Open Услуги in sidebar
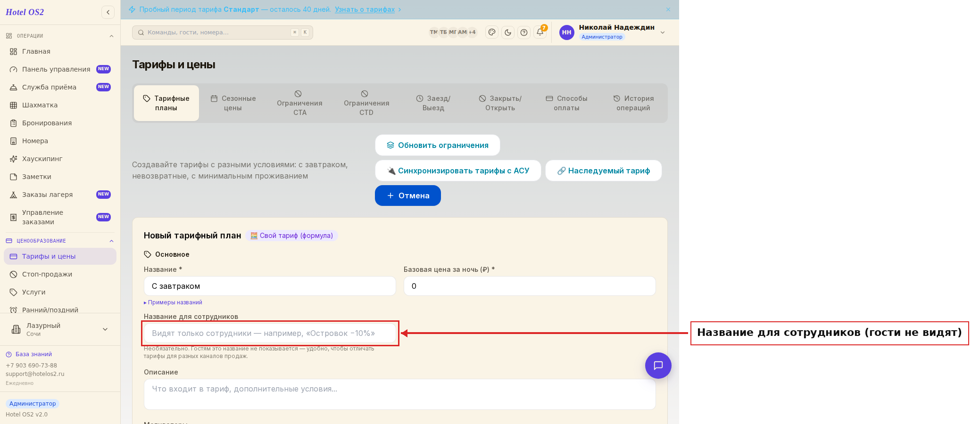980x424 pixels. pyautogui.click(x=60, y=292)
